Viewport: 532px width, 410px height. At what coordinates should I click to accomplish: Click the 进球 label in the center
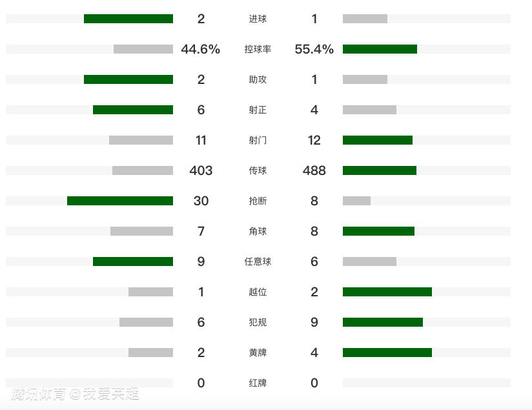pos(258,19)
